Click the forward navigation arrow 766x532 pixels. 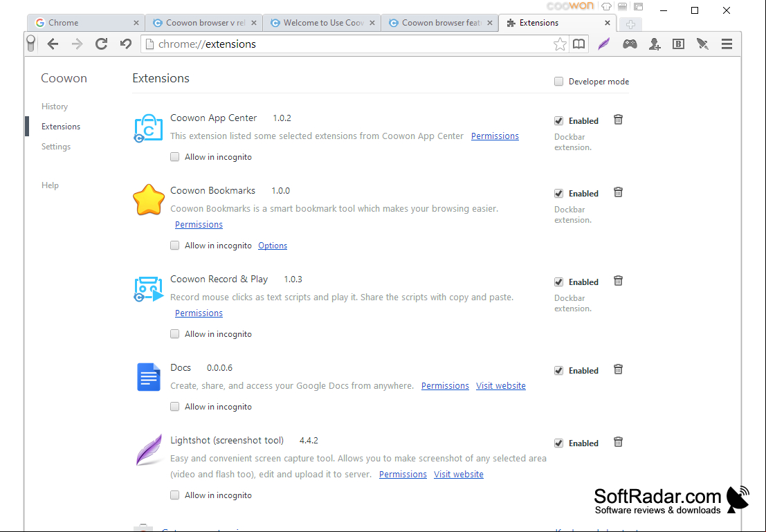77,44
